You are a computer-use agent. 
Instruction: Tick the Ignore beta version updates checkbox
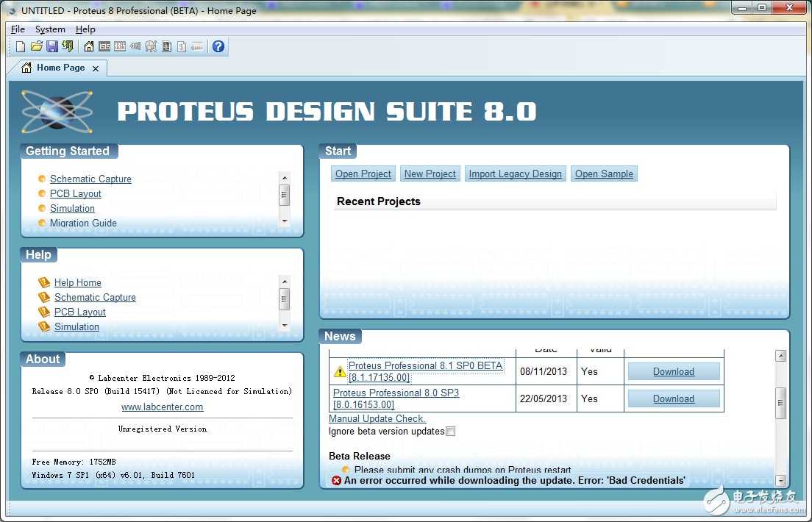pos(451,432)
